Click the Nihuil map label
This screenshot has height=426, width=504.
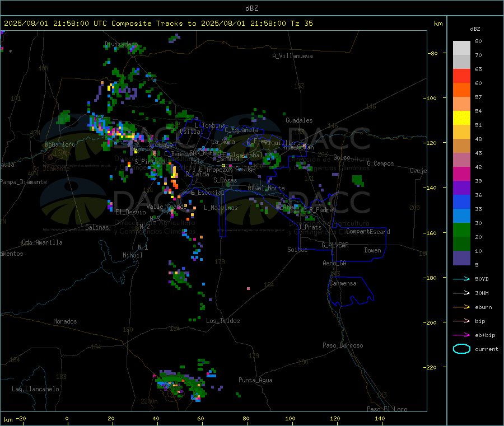pos(132,255)
